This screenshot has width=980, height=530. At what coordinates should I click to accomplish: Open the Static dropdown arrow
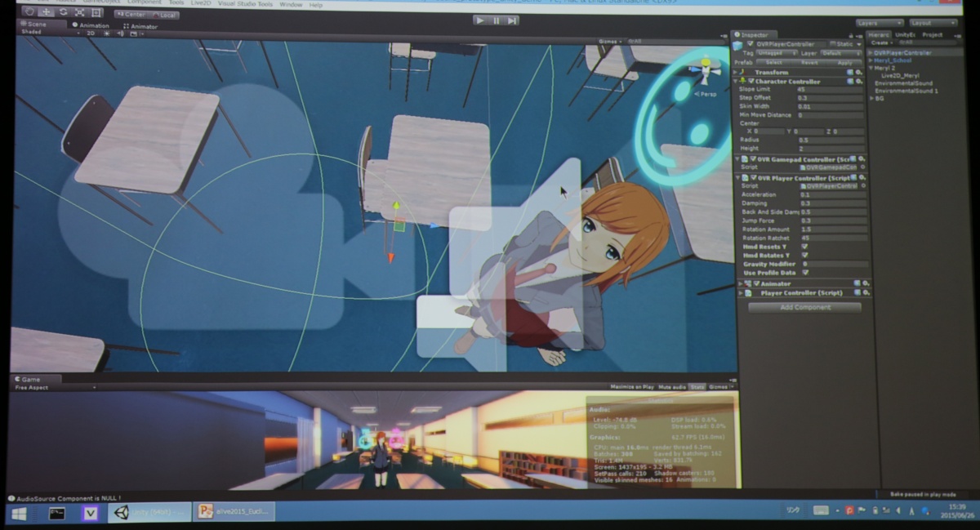click(859, 44)
